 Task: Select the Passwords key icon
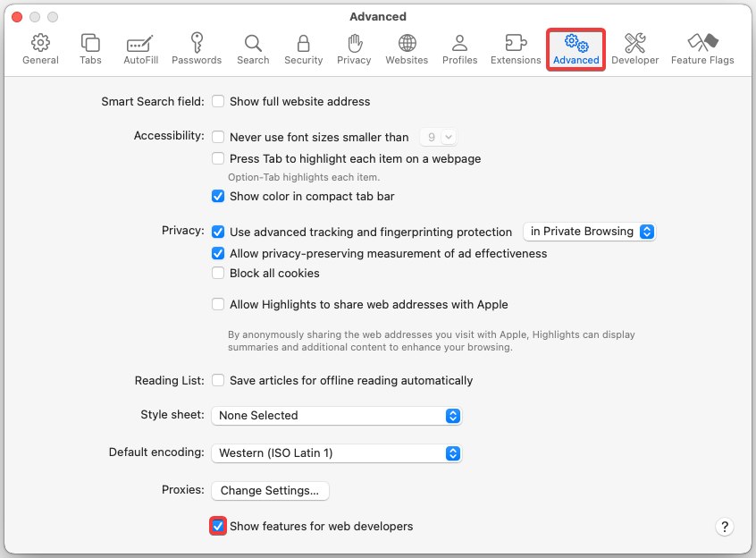click(x=197, y=49)
